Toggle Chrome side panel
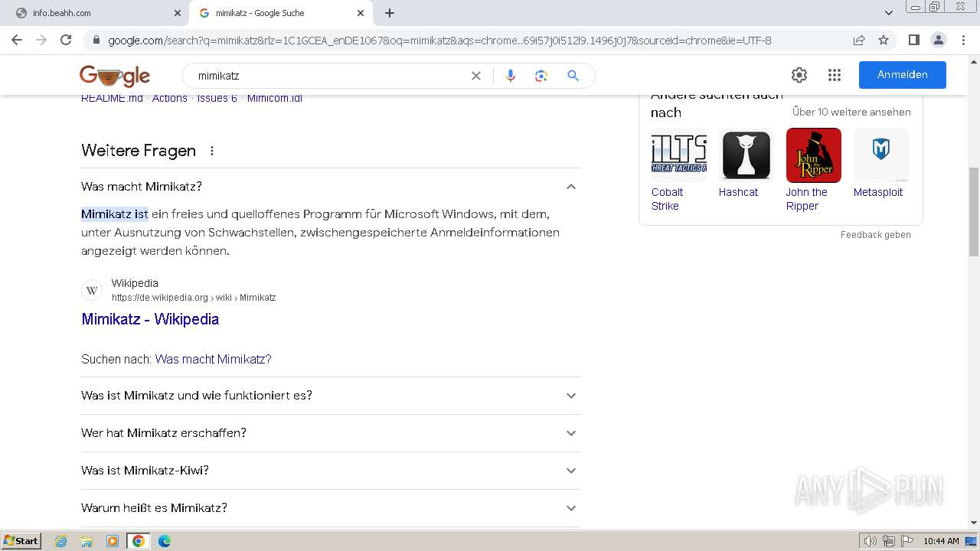Image resolution: width=980 pixels, height=551 pixels. pos(913,40)
